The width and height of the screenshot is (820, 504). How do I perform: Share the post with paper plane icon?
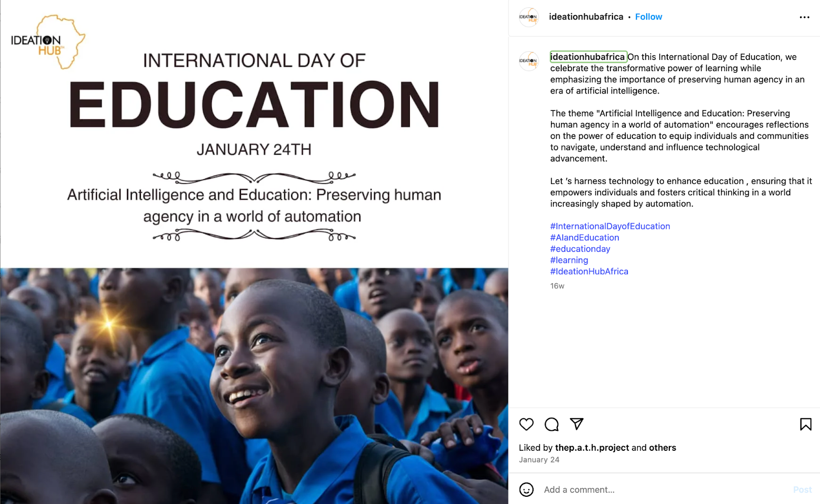(x=577, y=424)
